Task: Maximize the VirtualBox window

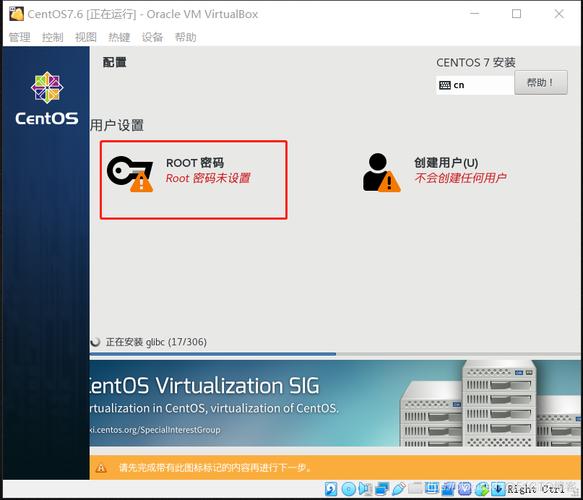Action: click(x=516, y=14)
